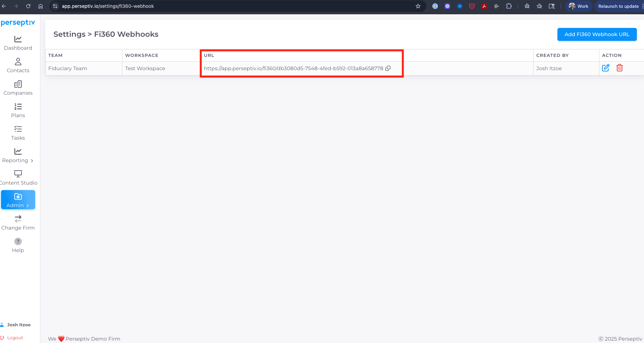Click the Logout link

pos(12,338)
